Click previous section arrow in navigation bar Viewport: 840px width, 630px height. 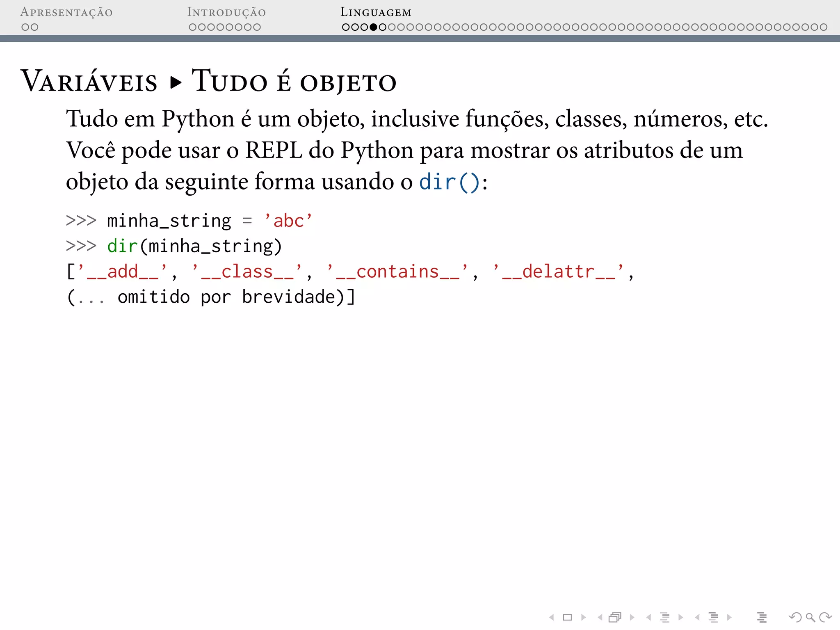(697, 617)
